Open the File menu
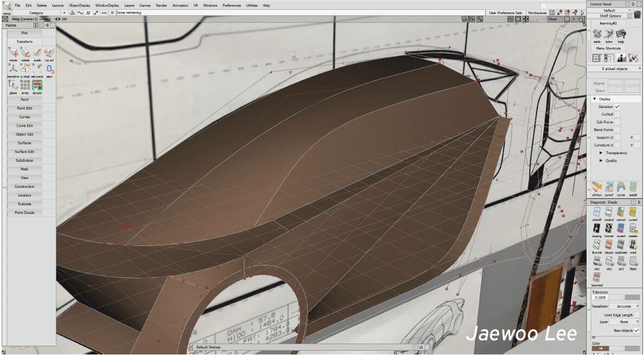The image size is (644, 355). coord(18,5)
